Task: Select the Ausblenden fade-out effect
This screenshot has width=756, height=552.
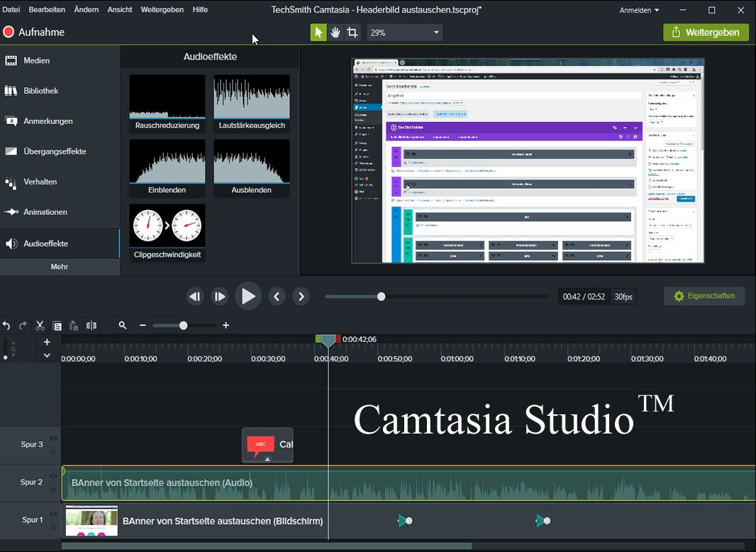Action: (252, 168)
